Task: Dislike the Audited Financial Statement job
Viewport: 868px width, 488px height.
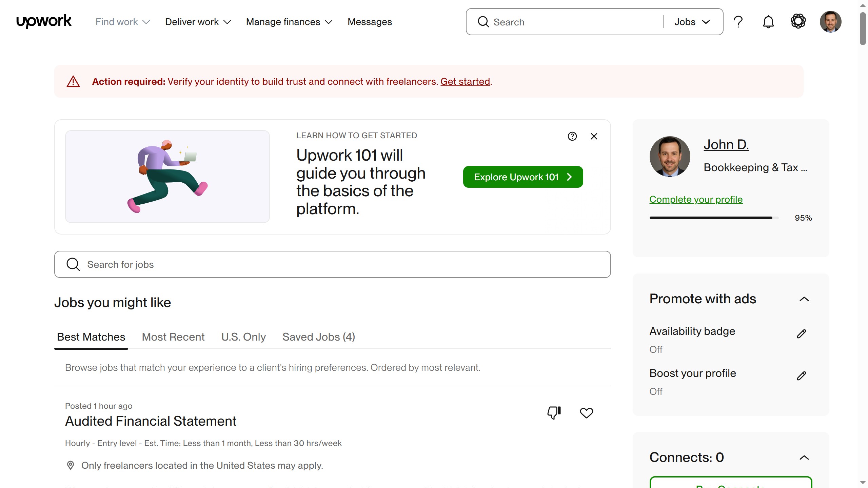Action: 554,412
